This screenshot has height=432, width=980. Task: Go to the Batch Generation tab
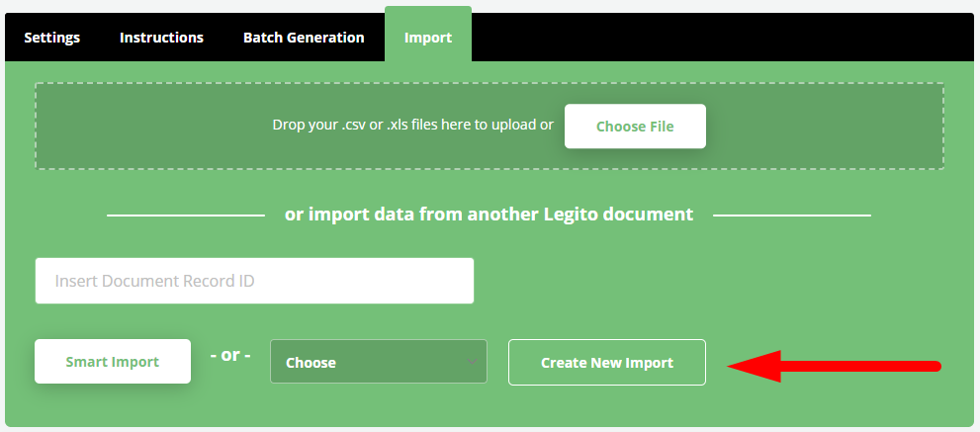coord(304,38)
